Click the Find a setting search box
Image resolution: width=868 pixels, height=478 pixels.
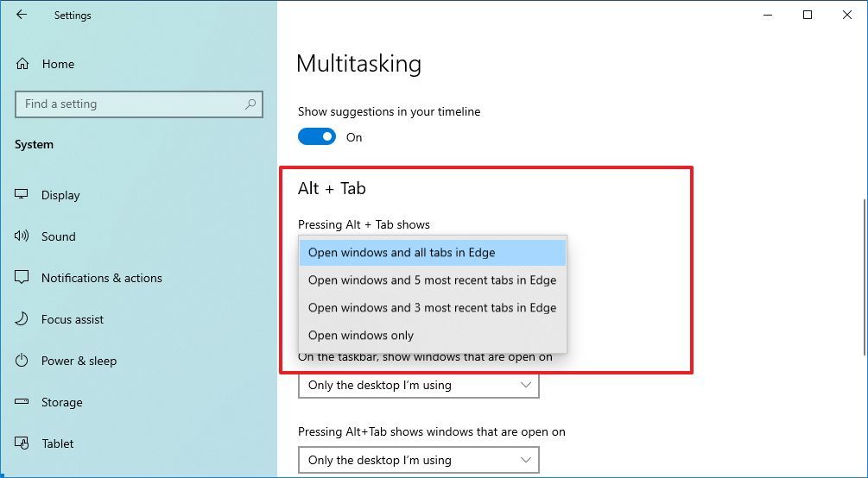click(x=130, y=104)
